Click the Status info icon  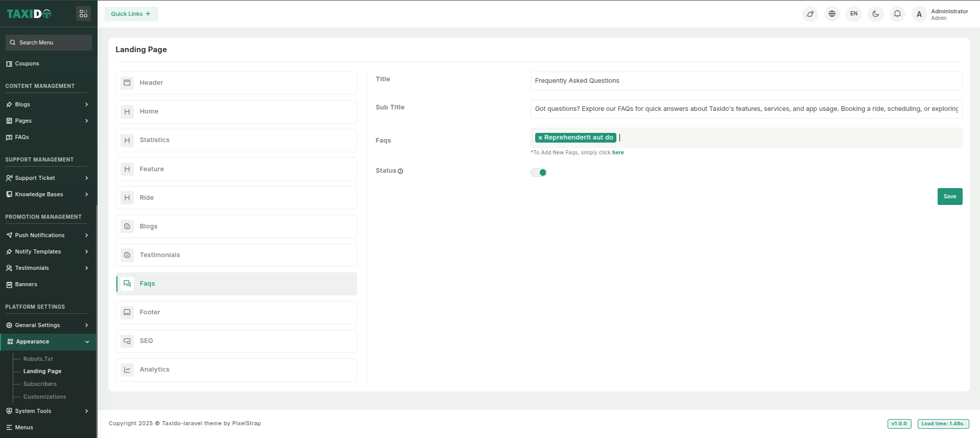(x=400, y=171)
